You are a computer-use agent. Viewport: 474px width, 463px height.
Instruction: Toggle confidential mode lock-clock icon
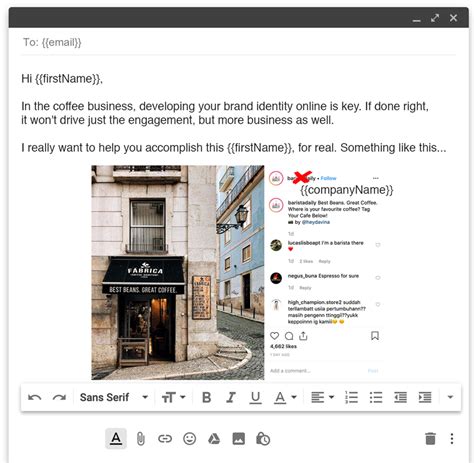[x=263, y=439]
